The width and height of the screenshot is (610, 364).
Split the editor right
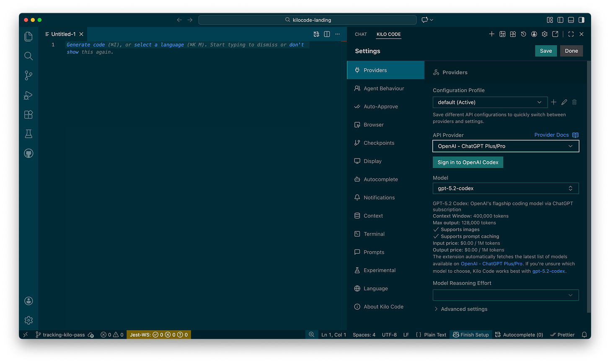click(x=327, y=34)
